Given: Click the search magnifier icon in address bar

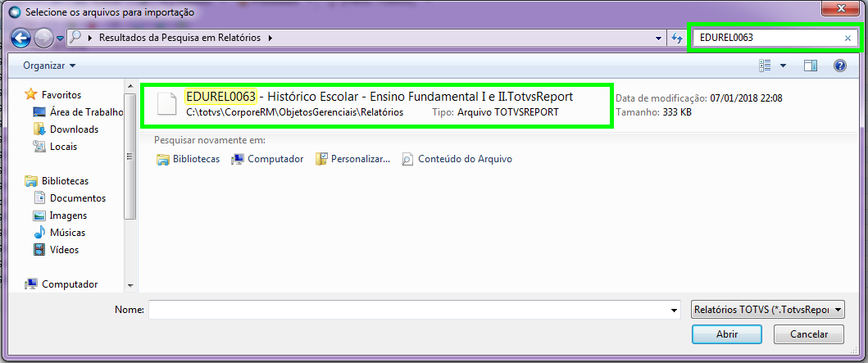Looking at the screenshot, I should [76, 38].
